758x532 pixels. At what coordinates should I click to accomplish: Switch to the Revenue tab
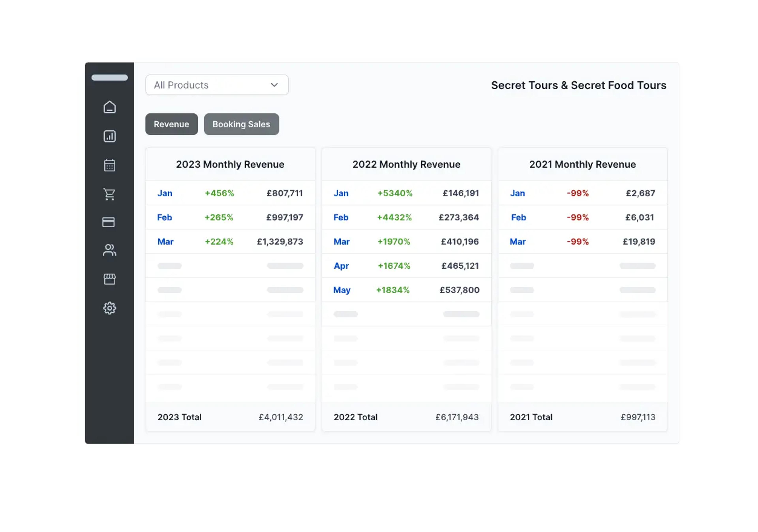(172, 124)
